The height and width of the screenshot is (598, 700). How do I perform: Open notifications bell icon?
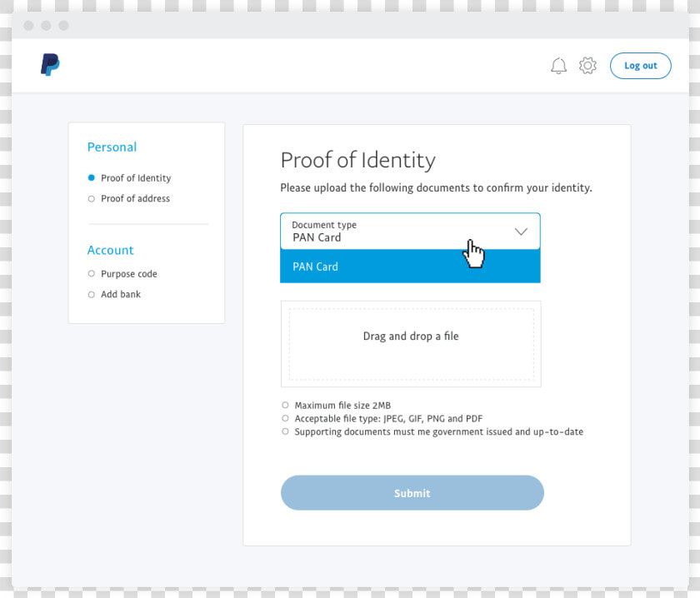coord(558,66)
